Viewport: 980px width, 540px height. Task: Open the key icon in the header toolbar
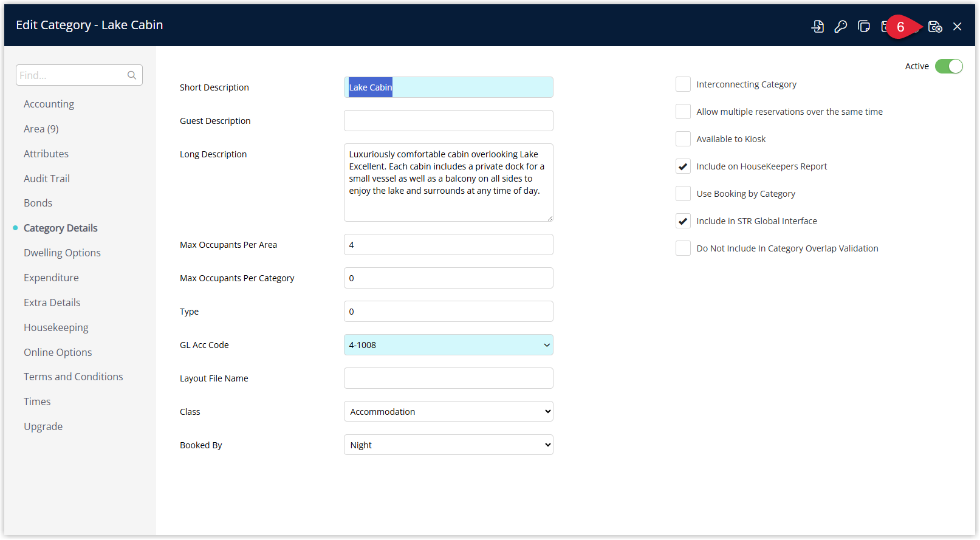click(x=841, y=26)
